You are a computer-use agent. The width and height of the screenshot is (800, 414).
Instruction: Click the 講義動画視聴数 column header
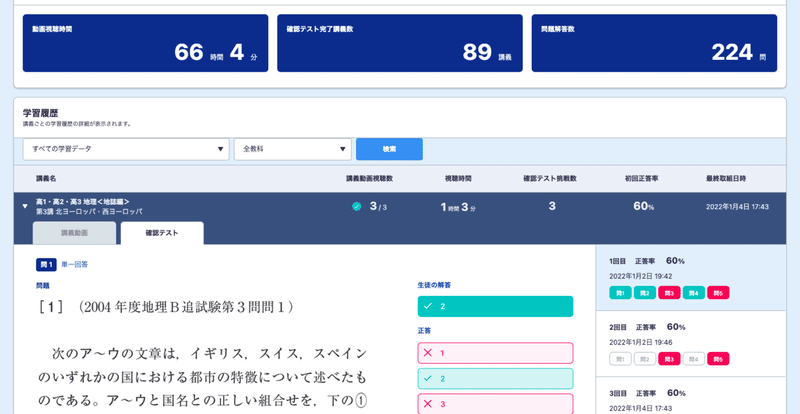[369, 179]
